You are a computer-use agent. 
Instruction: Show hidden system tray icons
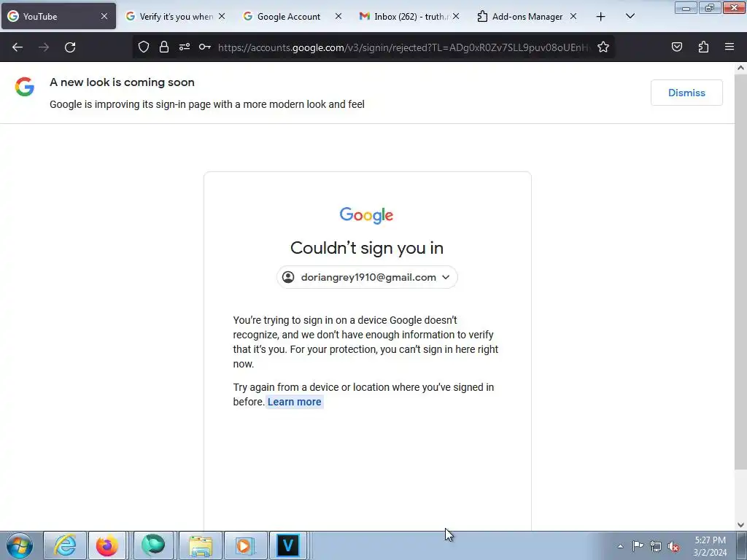(620, 546)
